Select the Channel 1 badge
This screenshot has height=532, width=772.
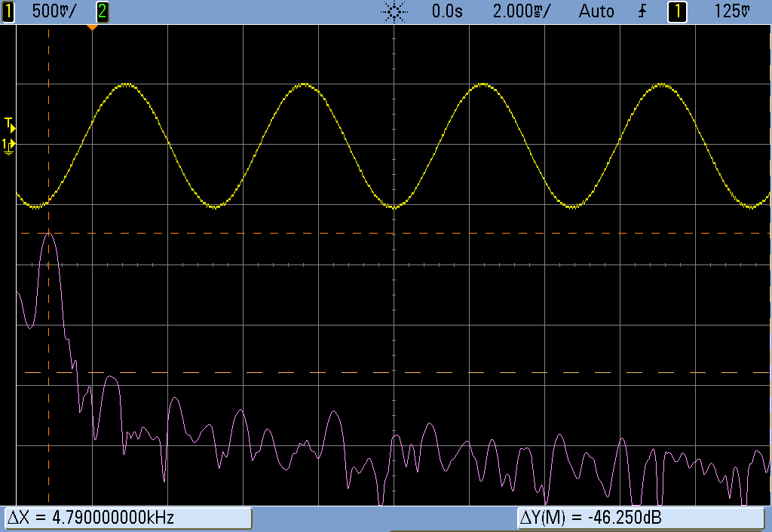[9, 11]
